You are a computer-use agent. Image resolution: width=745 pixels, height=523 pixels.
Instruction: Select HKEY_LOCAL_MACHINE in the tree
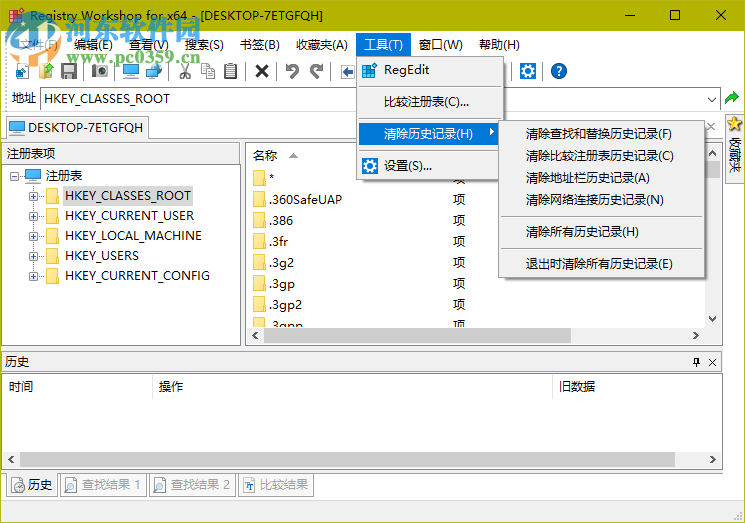(x=133, y=236)
